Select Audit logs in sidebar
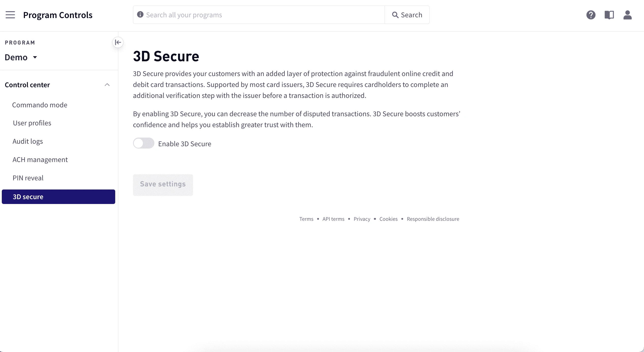Viewport: 644px width, 352px height. [28, 141]
